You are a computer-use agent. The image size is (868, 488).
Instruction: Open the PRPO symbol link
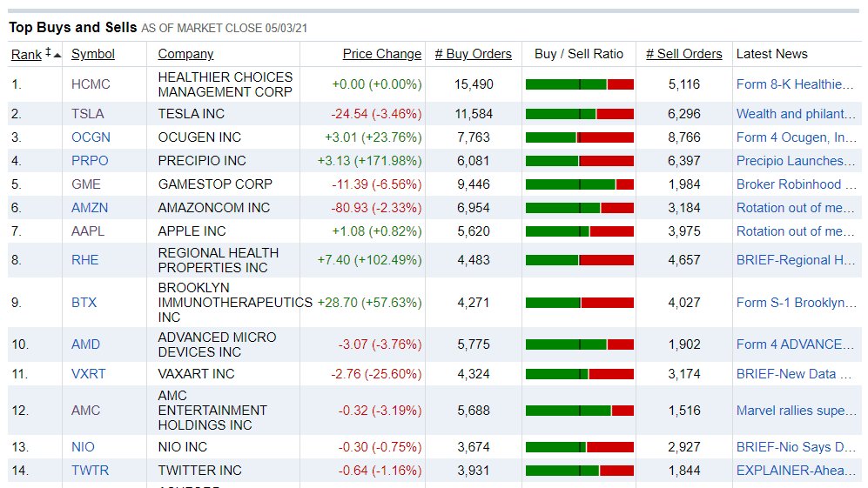click(x=90, y=161)
